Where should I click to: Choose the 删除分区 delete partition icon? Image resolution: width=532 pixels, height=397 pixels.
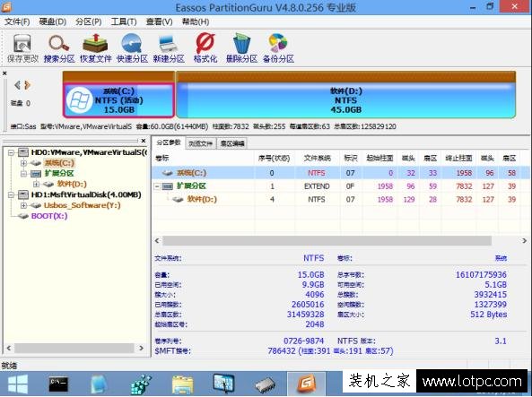point(241,48)
